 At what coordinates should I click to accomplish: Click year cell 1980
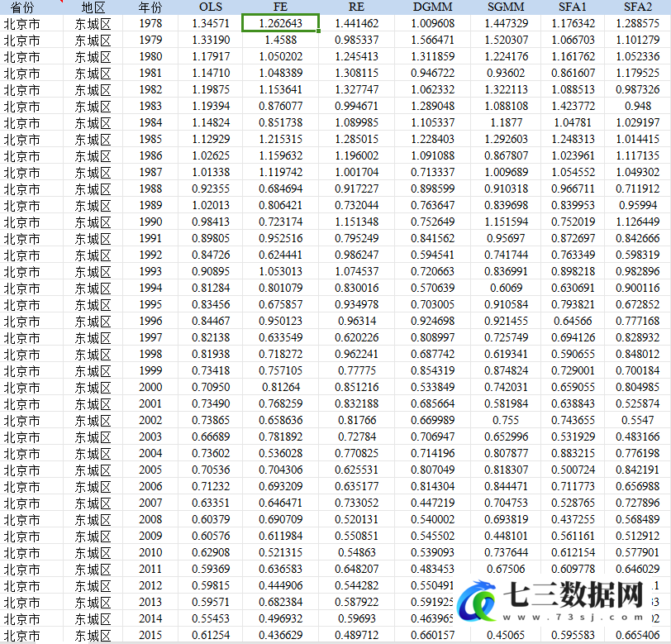[x=150, y=56]
